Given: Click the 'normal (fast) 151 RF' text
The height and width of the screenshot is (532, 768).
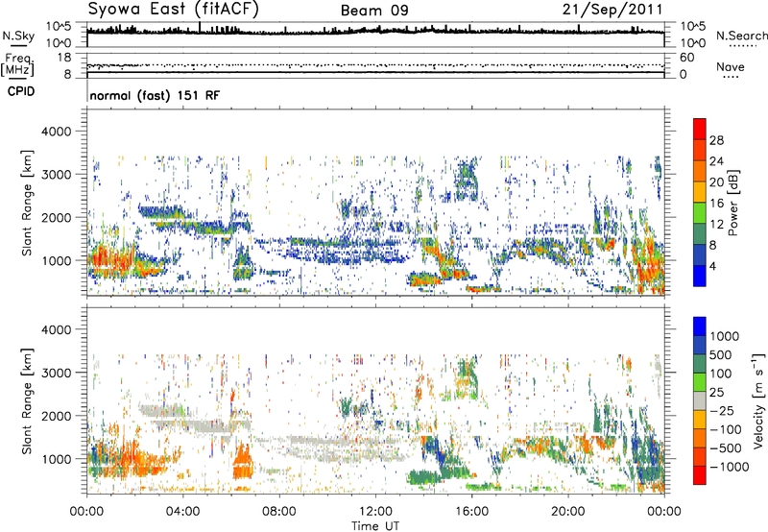Looking at the screenshot, I should point(155,95).
